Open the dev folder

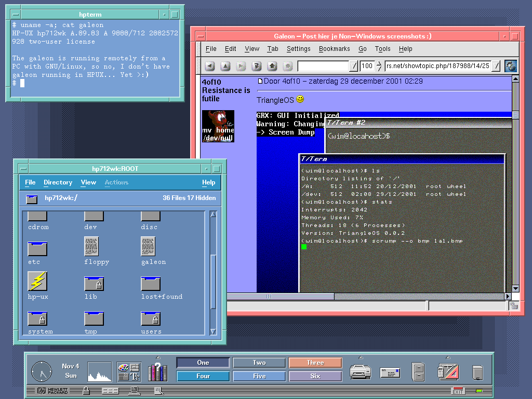click(94, 216)
